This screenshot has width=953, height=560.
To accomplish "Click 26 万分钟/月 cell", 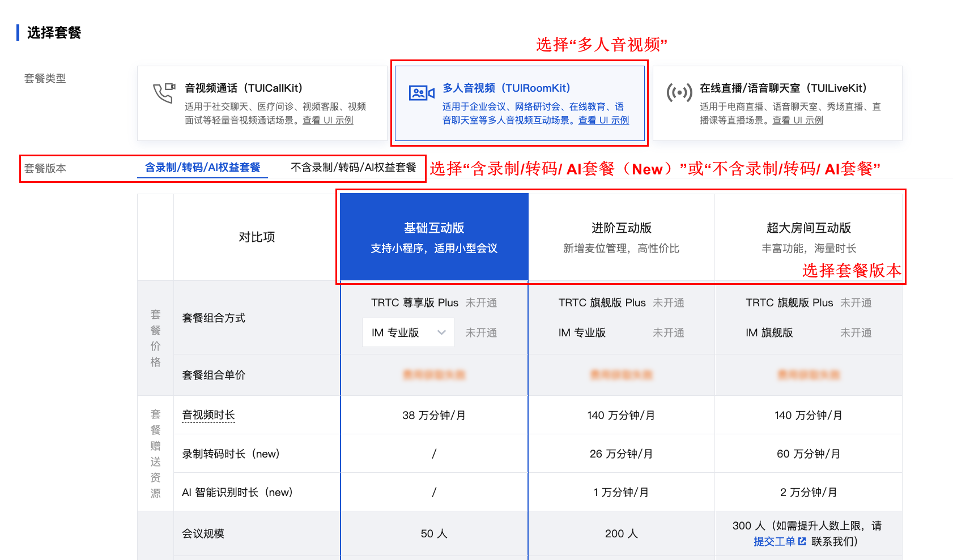I will coord(621,454).
